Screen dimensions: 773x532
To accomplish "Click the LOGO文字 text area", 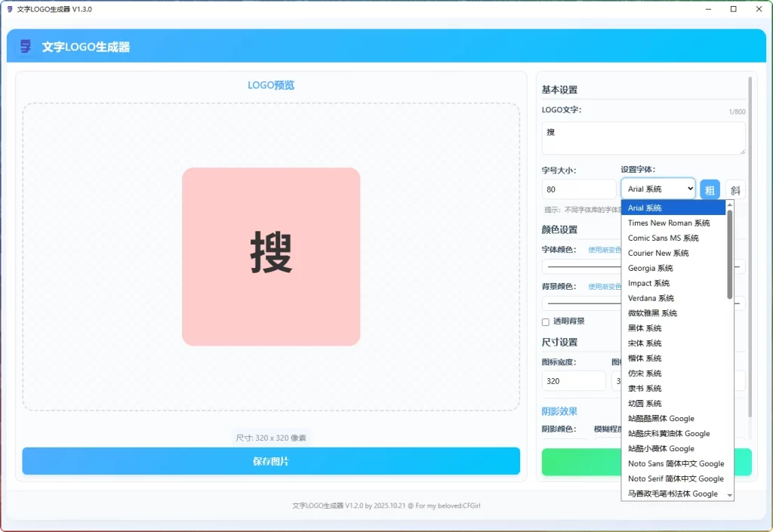I will tap(643, 138).
